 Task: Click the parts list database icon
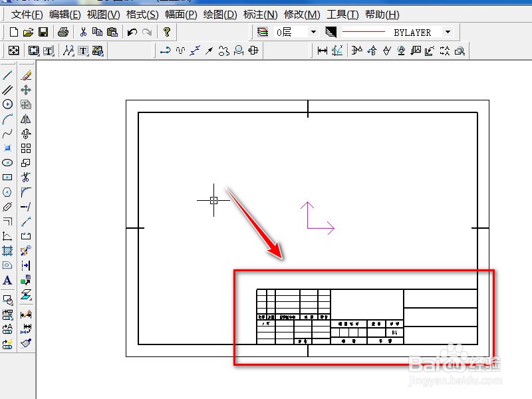(98, 51)
